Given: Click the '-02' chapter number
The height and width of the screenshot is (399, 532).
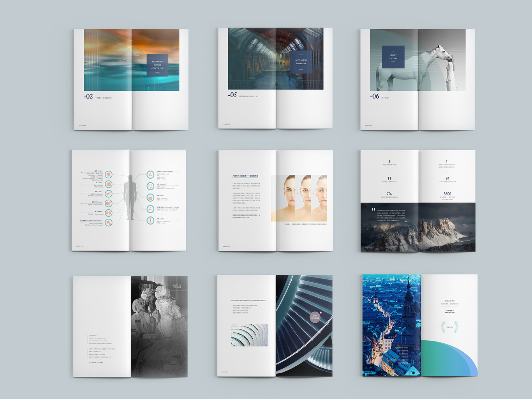Looking at the screenshot, I should 88,97.
